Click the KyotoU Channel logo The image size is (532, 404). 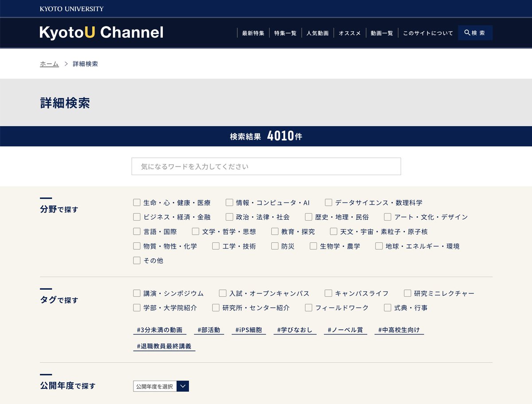102,32
